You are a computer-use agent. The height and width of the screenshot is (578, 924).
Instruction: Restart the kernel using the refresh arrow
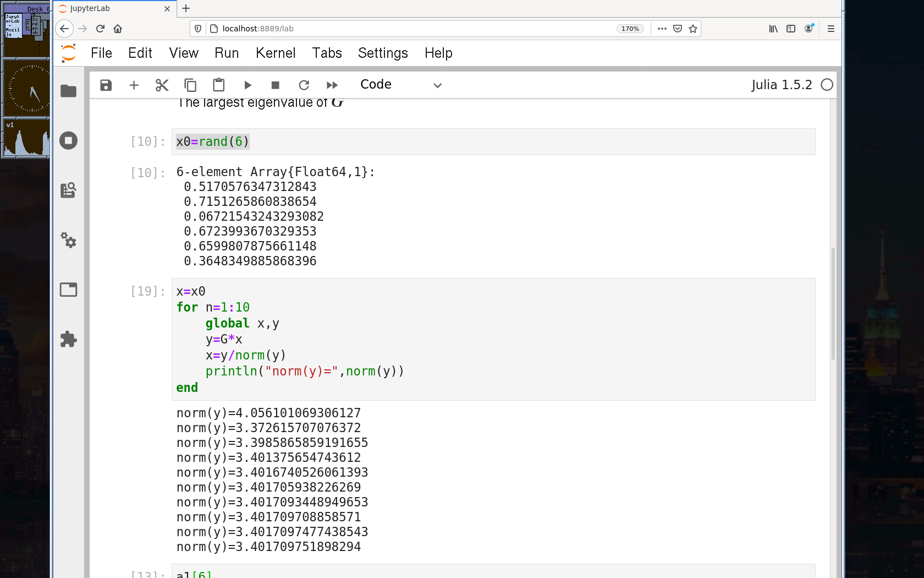[x=304, y=85]
